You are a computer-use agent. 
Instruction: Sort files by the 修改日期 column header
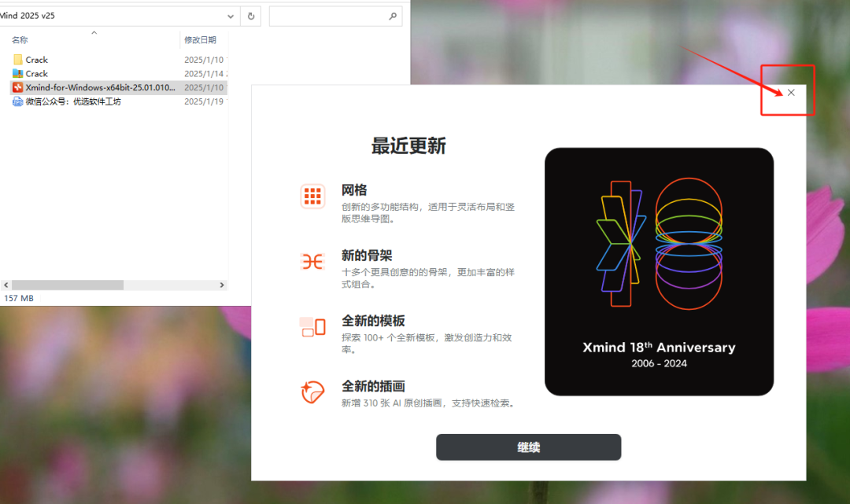pos(200,40)
